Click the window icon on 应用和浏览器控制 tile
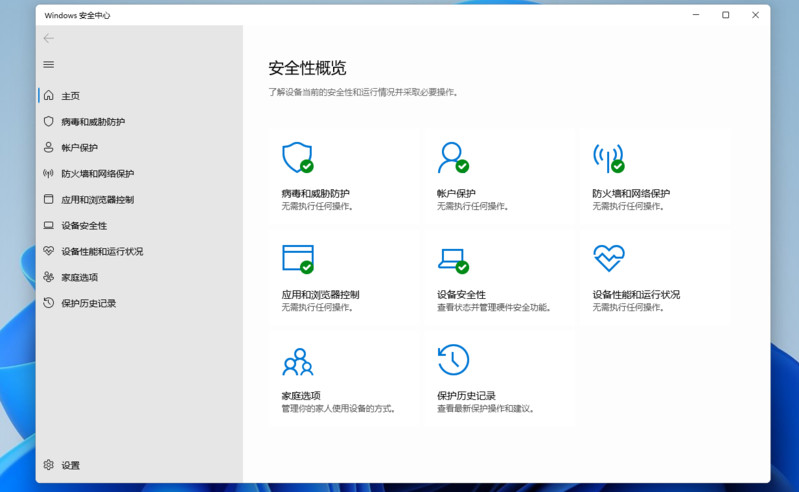The height and width of the screenshot is (492, 799). (x=297, y=259)
